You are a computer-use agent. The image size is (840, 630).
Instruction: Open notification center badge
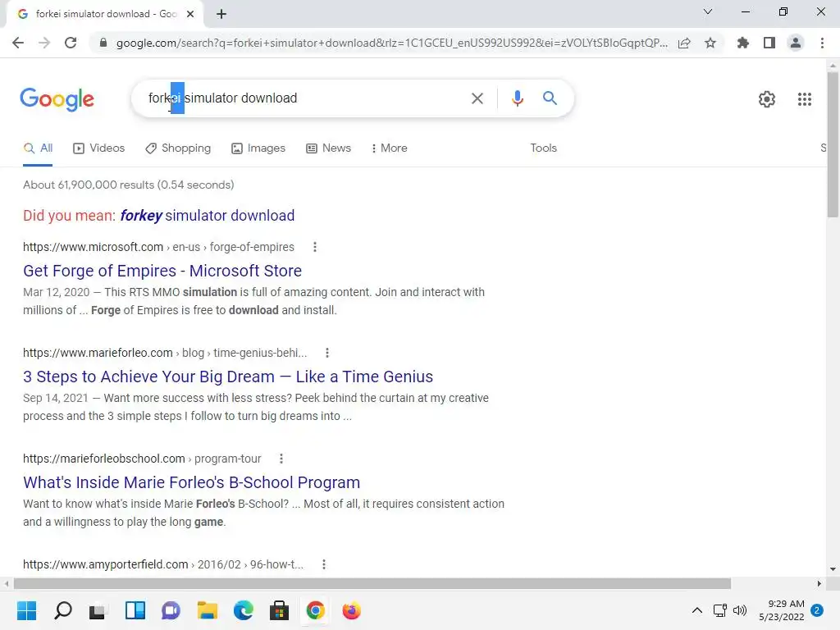(817, 610)
